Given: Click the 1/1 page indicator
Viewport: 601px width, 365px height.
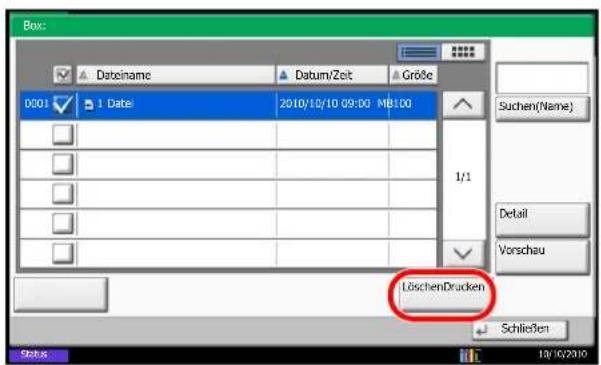Looking at the screenshot, I should (463, 177).
